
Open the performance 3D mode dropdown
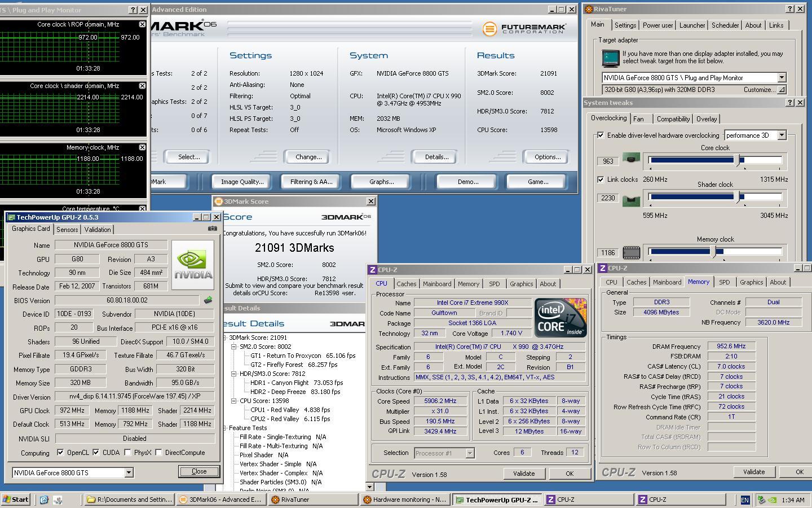click(x=782, y=135)
